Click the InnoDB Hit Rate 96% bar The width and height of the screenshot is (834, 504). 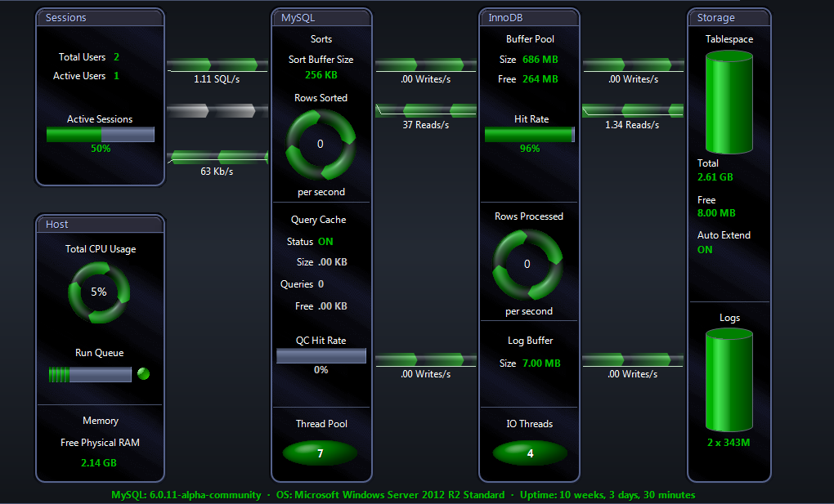click(530, 135)
